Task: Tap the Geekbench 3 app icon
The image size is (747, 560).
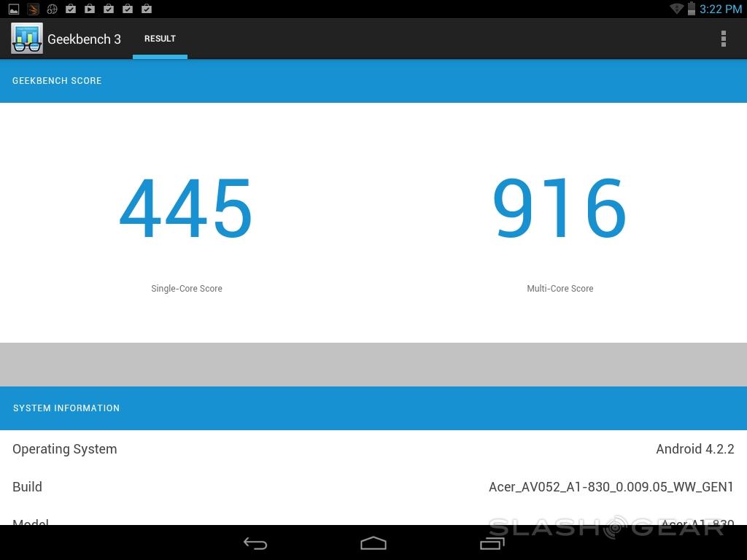Action: [x=27, y=39]
